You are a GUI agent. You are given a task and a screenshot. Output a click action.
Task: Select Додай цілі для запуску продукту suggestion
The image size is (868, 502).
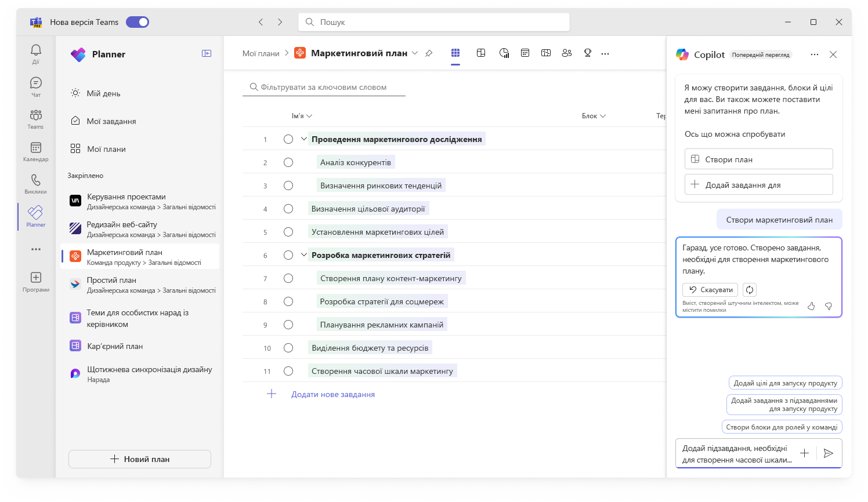pyautogui.click(x=786, y=383)
